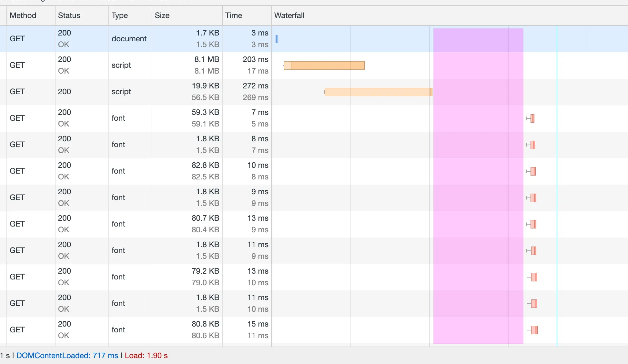
Task: Click the Load 1.90 s summary text
Action: 146,356
